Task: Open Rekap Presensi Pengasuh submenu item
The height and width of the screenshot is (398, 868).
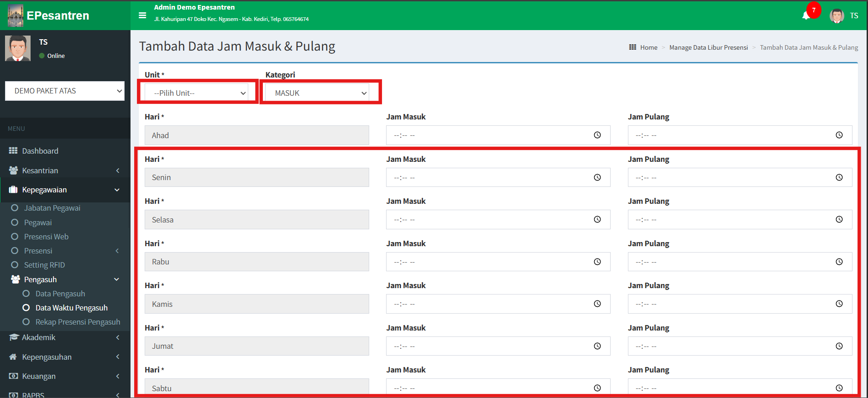Action: tap(78, 322)
